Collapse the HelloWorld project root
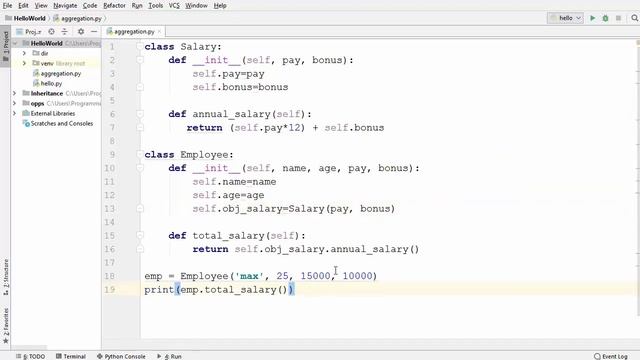This screenshot has width=640, height=360. point(16,43)
